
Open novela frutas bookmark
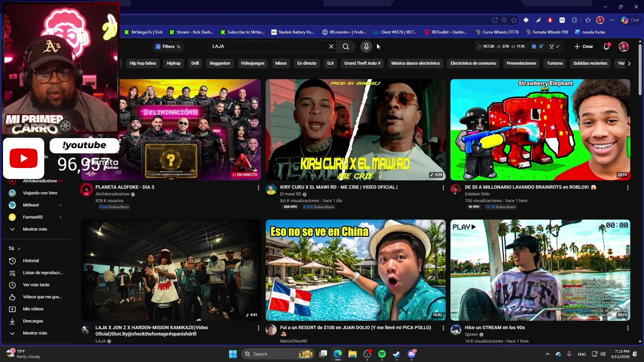pos(589,32)
